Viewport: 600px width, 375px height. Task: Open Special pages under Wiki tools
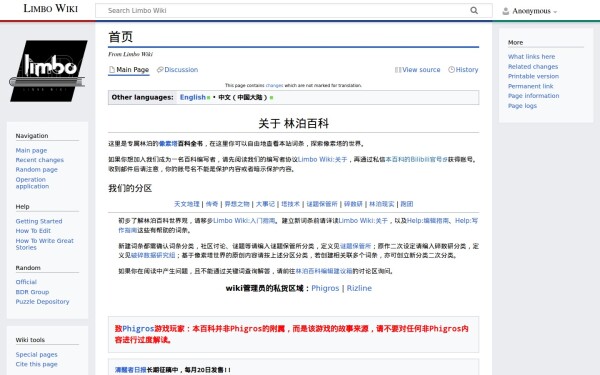coord(37,355)
